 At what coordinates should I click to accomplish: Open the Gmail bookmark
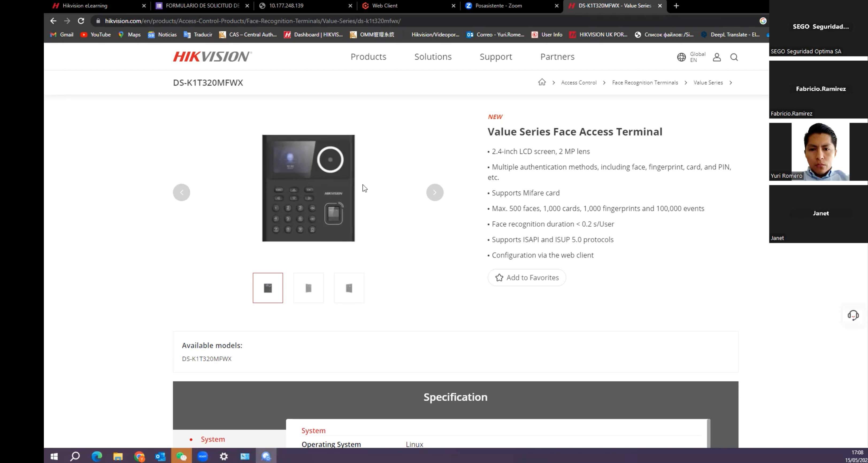62,35
